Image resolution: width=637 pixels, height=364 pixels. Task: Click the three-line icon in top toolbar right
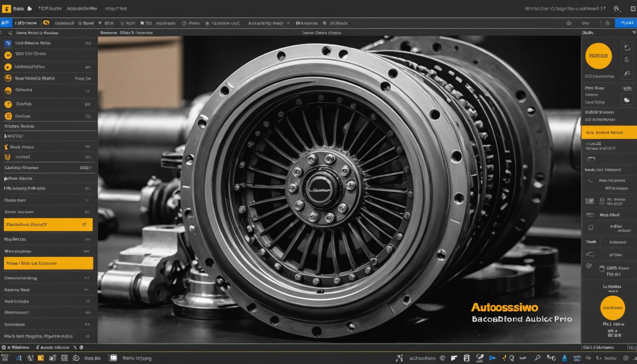click(569, 23)
